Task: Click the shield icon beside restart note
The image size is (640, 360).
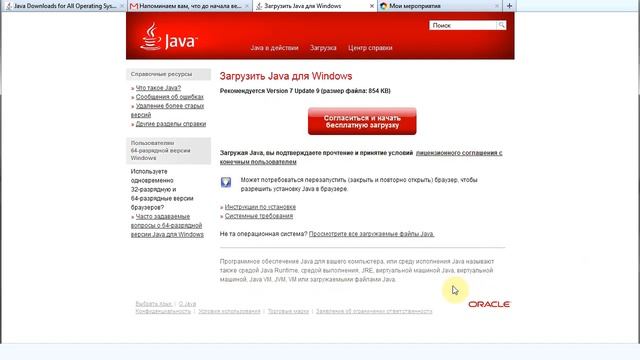Action: [226, 182]
